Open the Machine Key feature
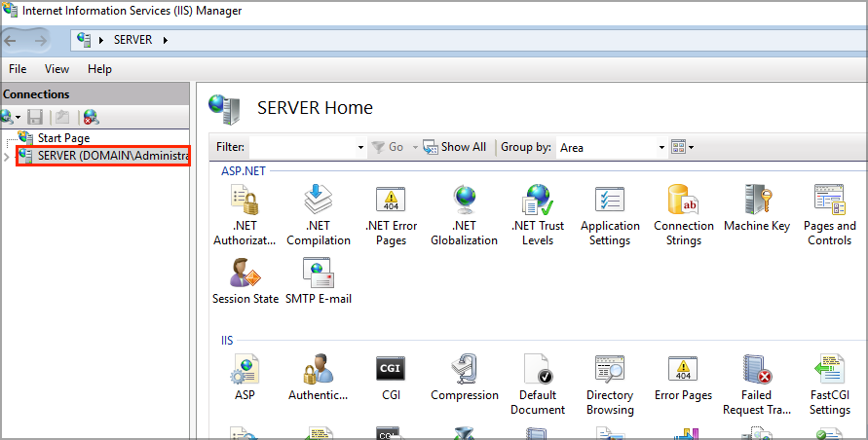Image resolution: width=868 pixels, height=440 pixels. [757, 208]
